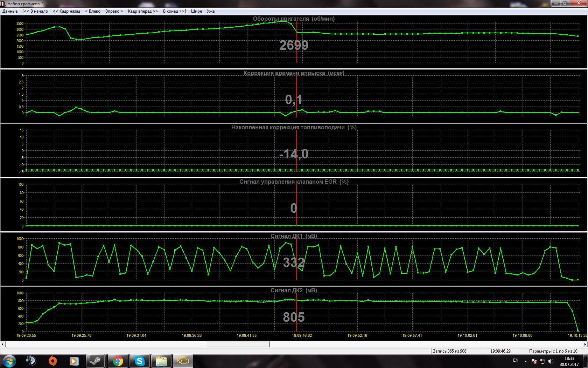This screenshot has height=368, width=588.
Task: Click time axis label 19:09:20.55
Action: tap(26, 335)
